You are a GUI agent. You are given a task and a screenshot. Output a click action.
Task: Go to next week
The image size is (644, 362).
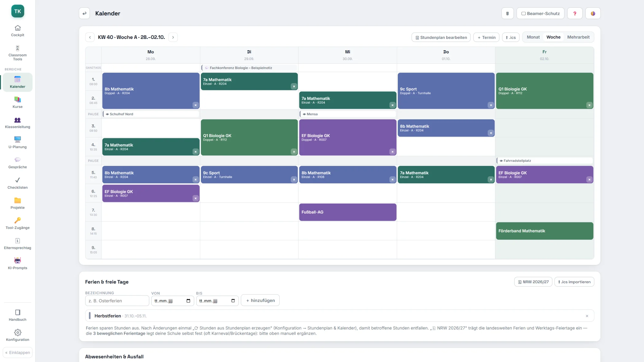pos(173,37)
